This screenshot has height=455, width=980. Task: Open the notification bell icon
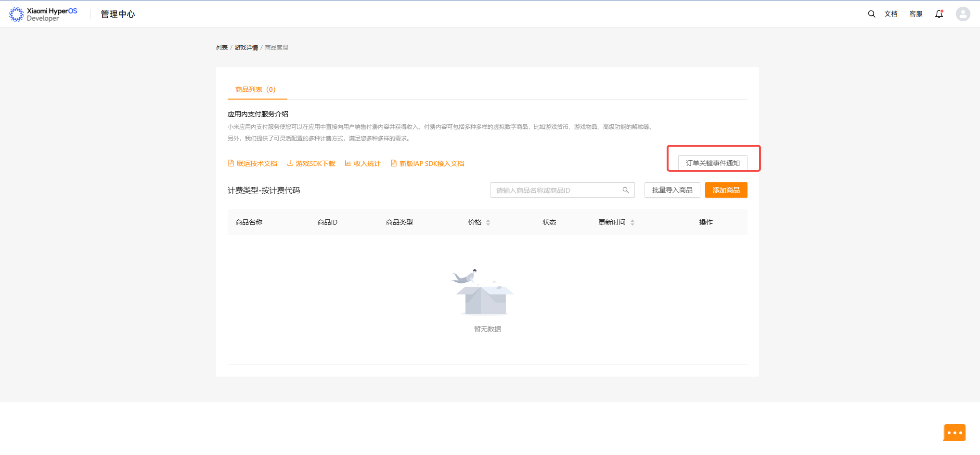[939, 14]
